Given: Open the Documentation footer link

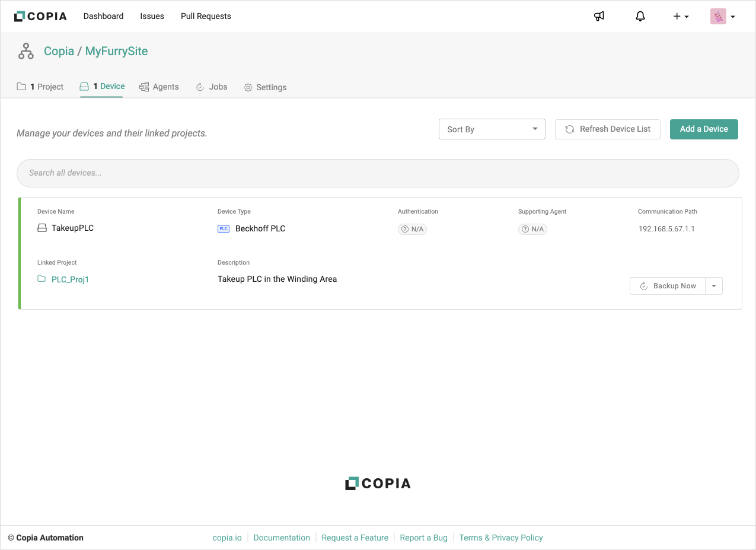Looking at the screenshot, I should point(282,538).
